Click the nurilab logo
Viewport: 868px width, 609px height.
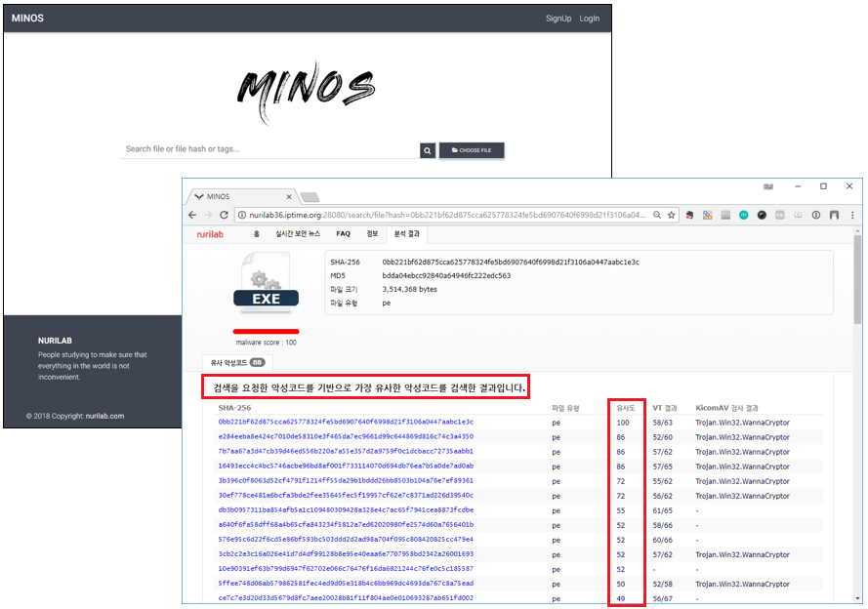[211, 234]
